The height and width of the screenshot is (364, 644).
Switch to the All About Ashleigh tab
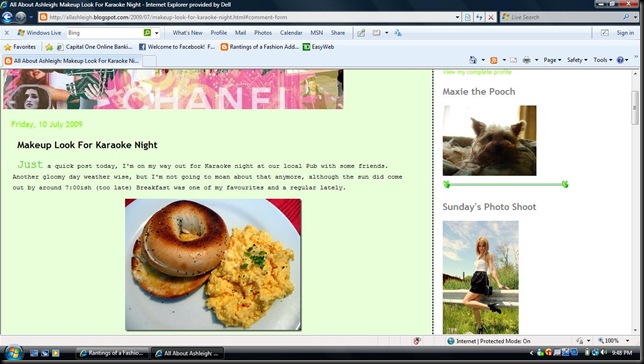[x=72, y=61]
